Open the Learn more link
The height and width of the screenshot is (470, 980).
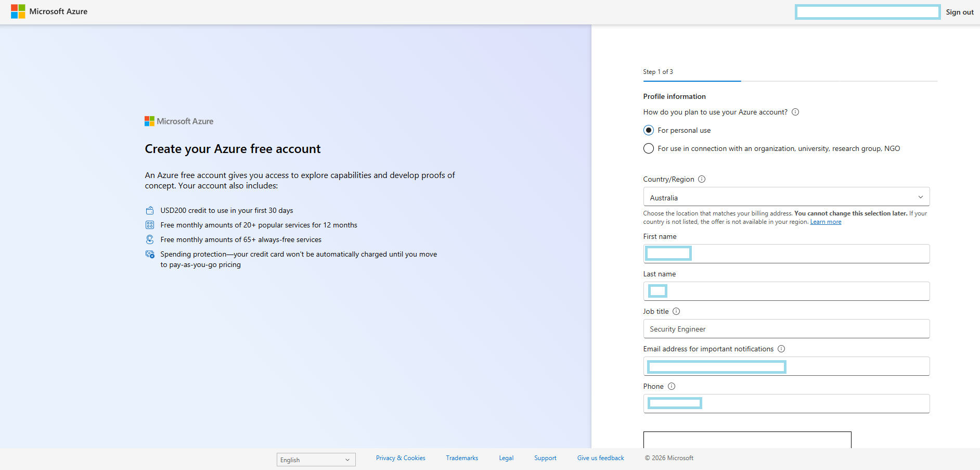826,222
